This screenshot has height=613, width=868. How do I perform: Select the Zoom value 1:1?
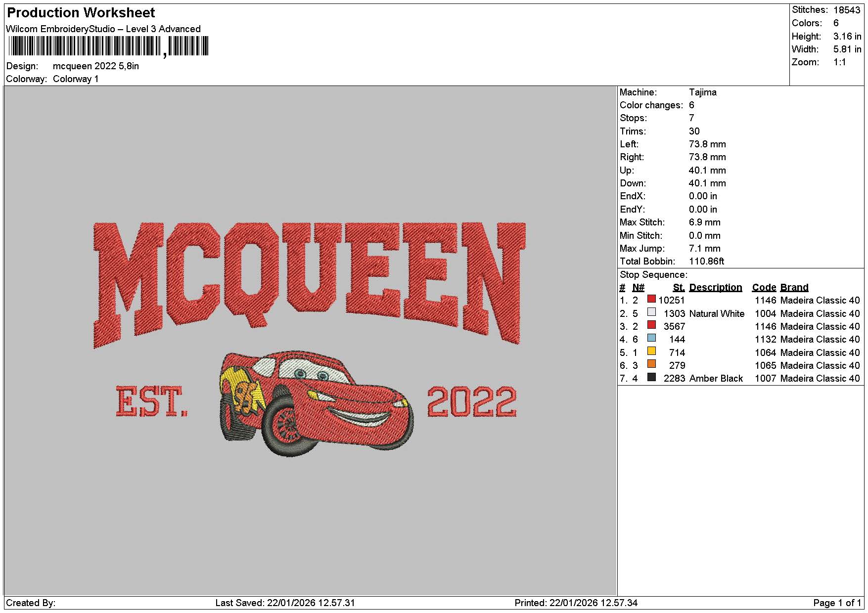pyautogui.click(x=839, y=62)
